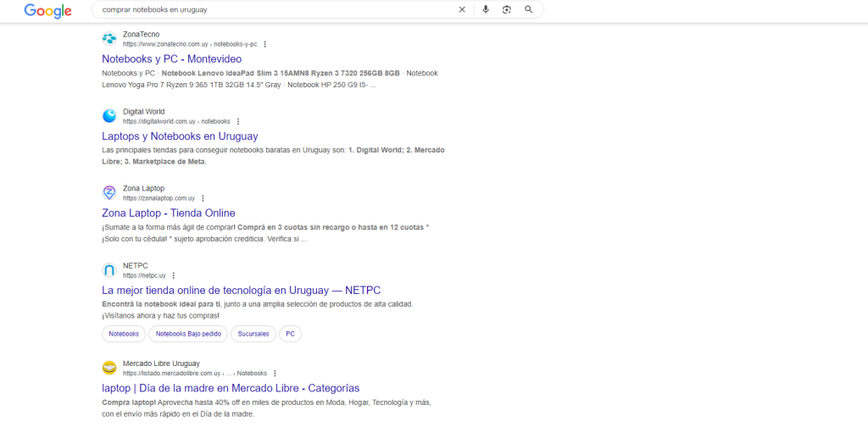Open the Notebooks y PC - Montevideo link
Viewport: 868px width, 427px height.
click(x=171, y=59)
